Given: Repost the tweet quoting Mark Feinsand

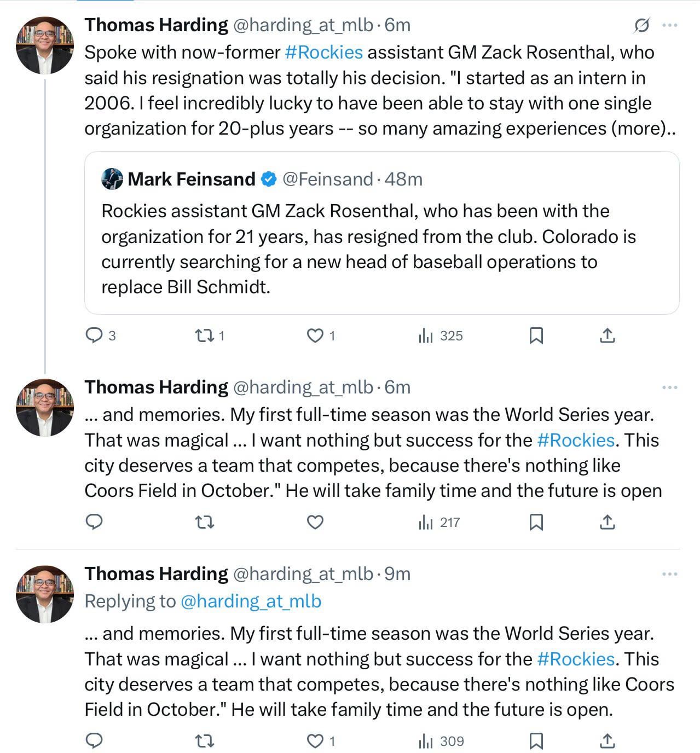Looking at the screenshot, I should coord(205,335).
